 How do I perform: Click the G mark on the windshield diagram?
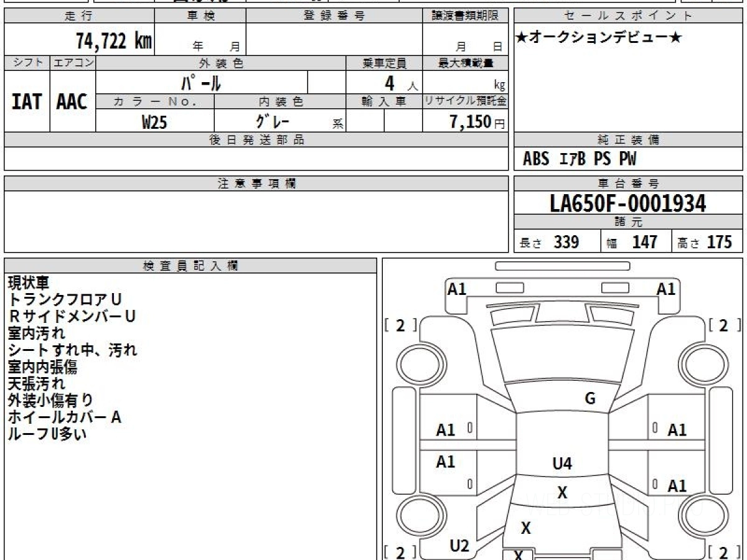pyautogui.click(x=590, y=399)
